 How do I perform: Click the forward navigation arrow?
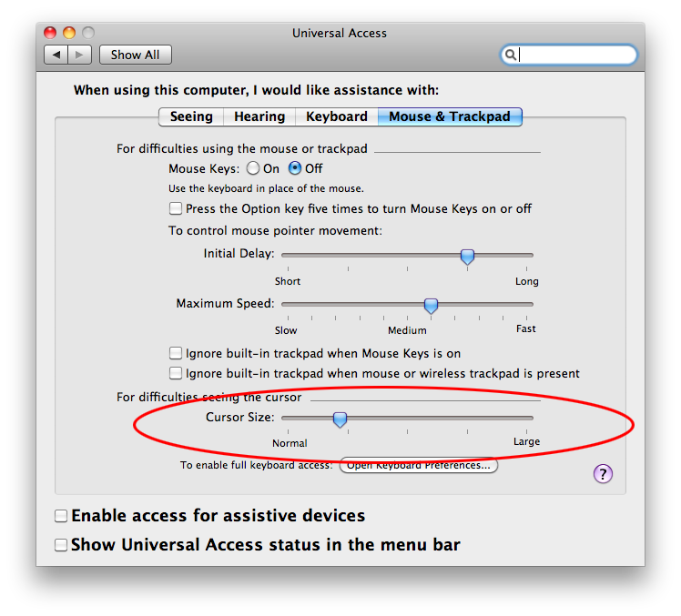click(78, 55)
